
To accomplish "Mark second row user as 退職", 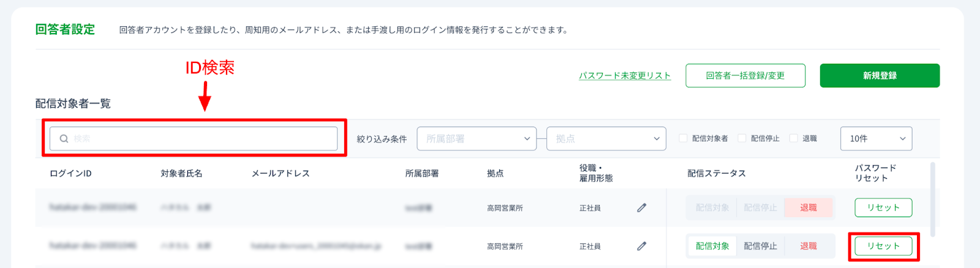I will [x=809, y=246].
